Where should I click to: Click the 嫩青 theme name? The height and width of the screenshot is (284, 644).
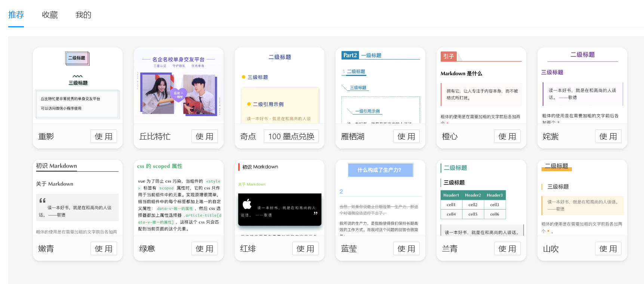point(46,249)
